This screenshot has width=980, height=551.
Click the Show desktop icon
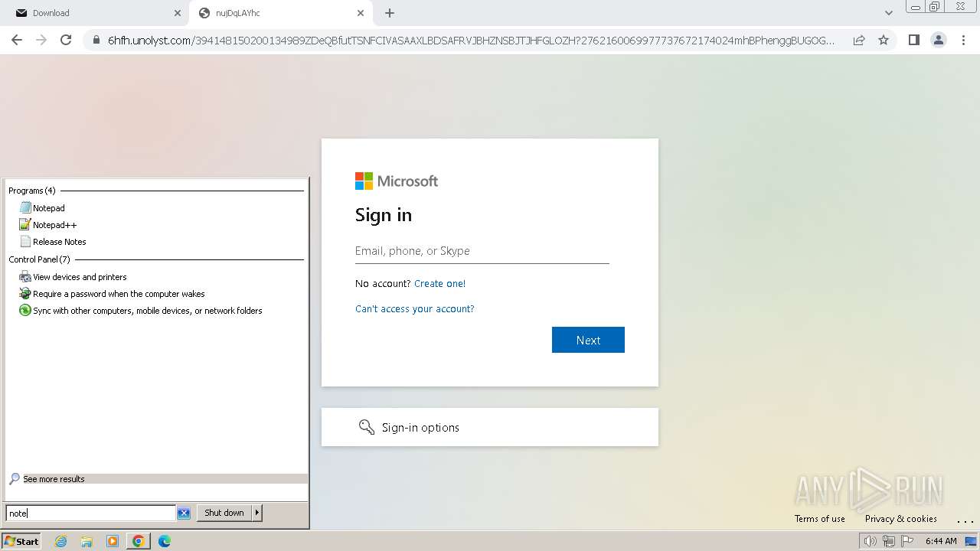971,541
